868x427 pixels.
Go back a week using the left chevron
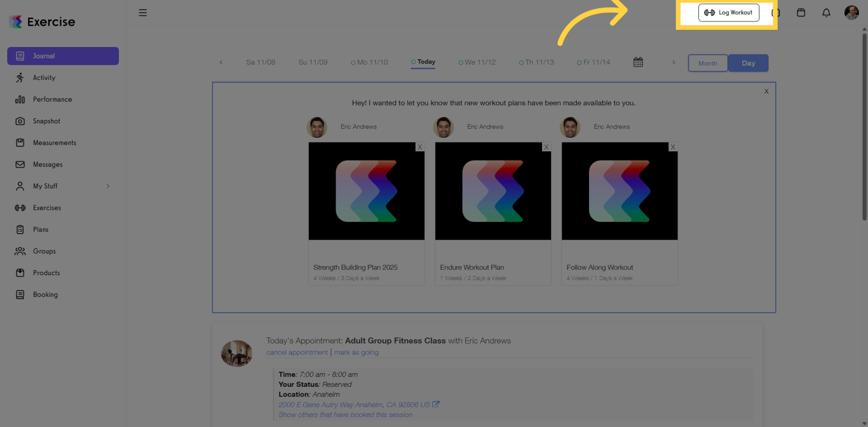[220, 62]
